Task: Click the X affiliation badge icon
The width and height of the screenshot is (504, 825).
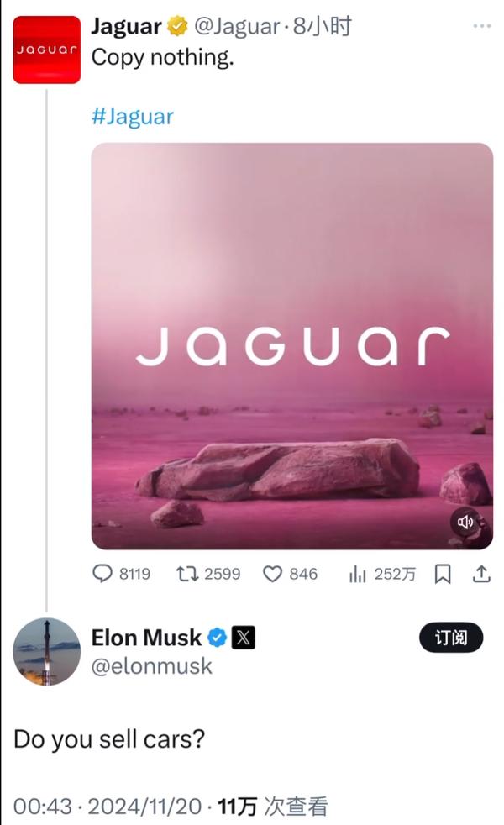Action: tap(243, 638)
